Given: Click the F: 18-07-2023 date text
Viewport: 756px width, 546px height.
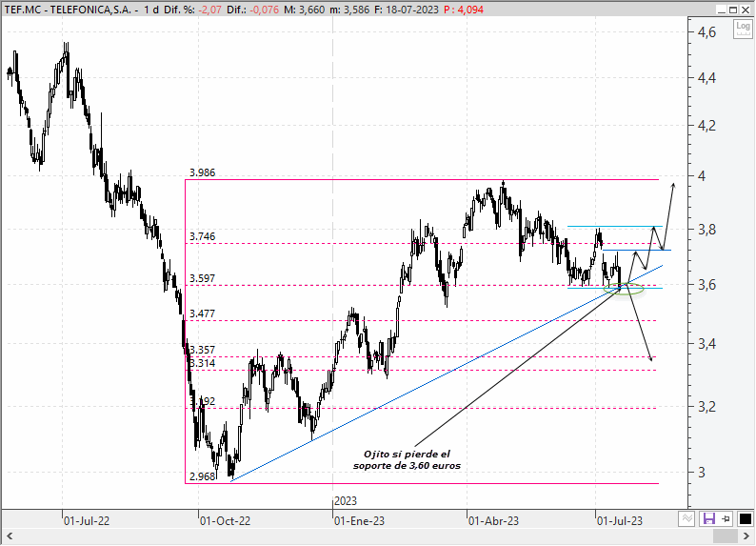Looking at the screenshot, I should pos(406,10).
